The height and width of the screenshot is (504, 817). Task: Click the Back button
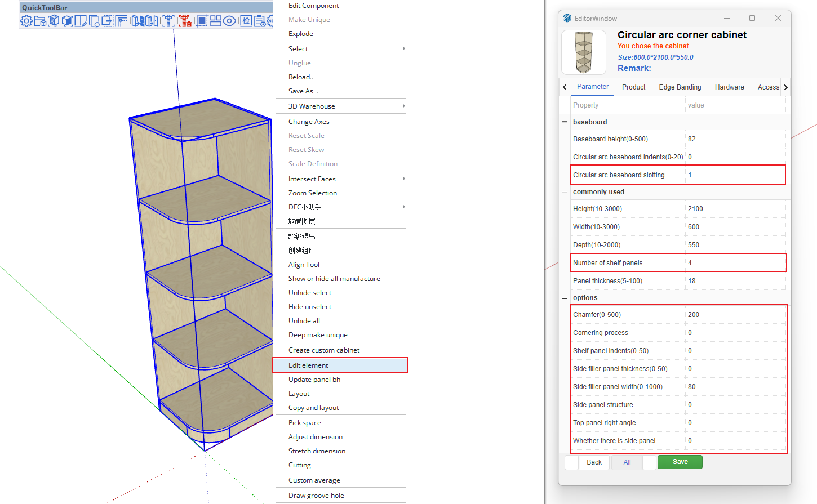tap(594, 462)
